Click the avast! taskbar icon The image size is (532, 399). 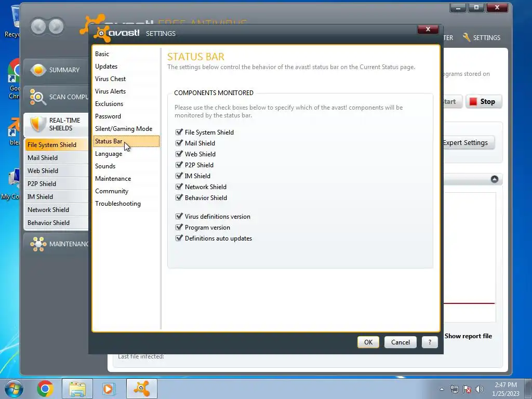coord(142,389)
